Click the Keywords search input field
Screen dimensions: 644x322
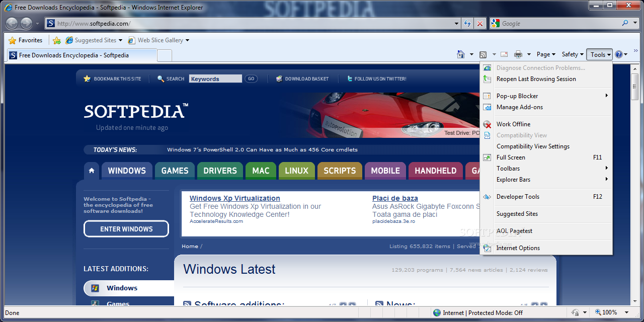point(215,78)
